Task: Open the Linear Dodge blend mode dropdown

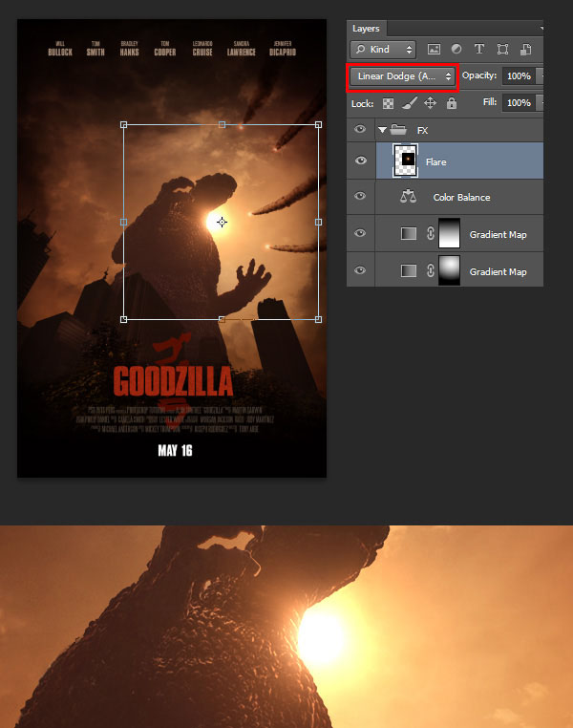Action: (402, 76)
